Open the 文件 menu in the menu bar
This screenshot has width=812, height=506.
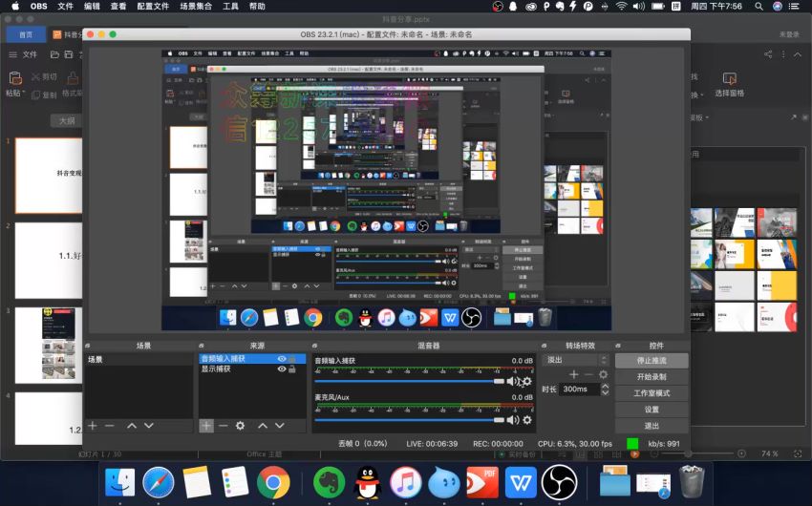coord(65,7)
